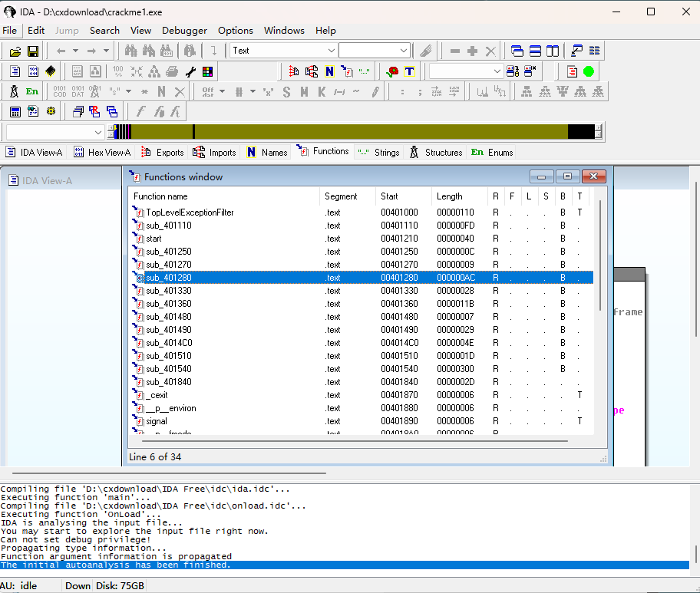
Task: Click the floppy disk save icon
Action: pos(33,51)
